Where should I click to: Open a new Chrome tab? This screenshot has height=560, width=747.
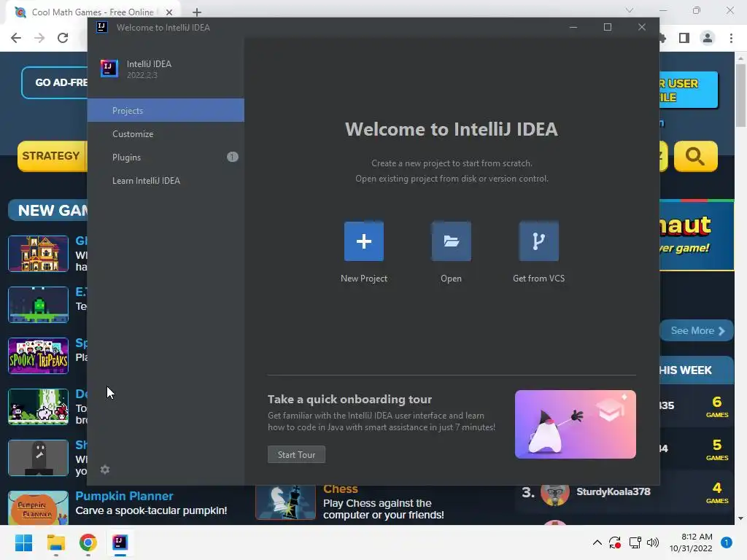coord(197,12)
